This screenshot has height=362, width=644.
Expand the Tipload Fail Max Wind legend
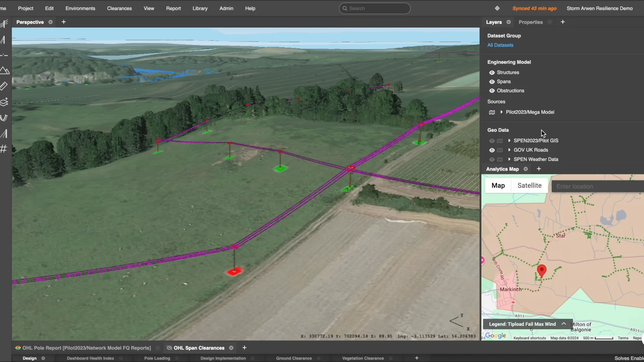click(x=564, y=324)
